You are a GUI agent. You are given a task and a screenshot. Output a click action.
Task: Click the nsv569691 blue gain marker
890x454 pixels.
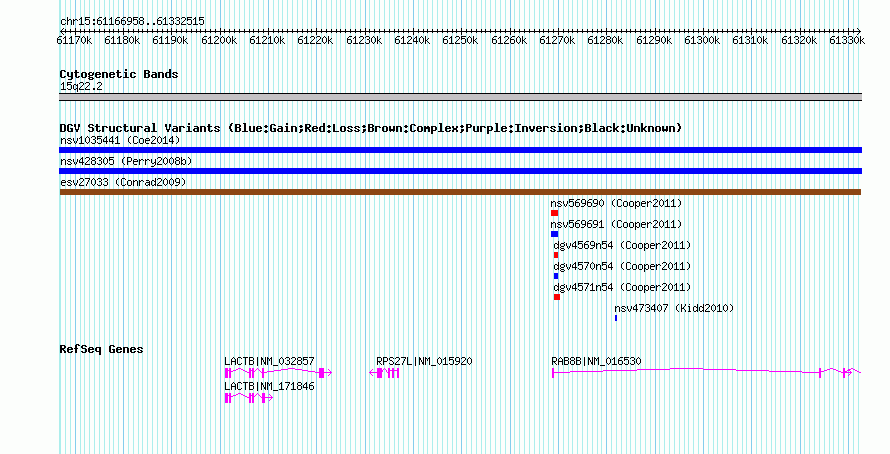[x=555, y=234]
